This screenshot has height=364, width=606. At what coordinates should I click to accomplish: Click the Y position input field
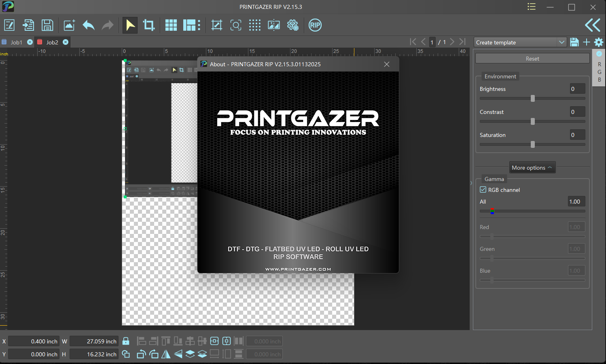(x=34, y=354)
